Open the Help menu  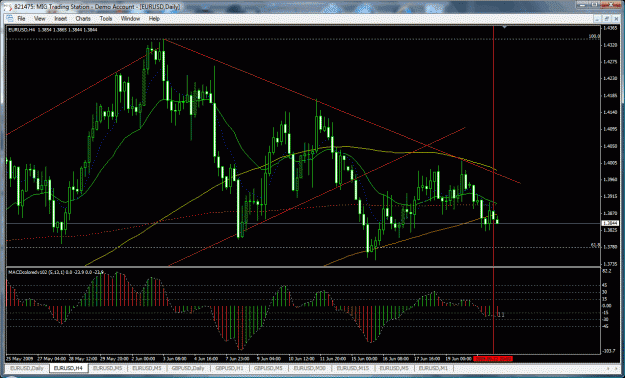click(154, 19)
